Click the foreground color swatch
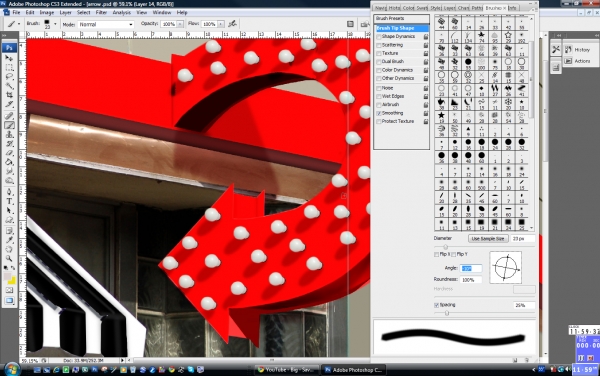 (x=7, y=276)
